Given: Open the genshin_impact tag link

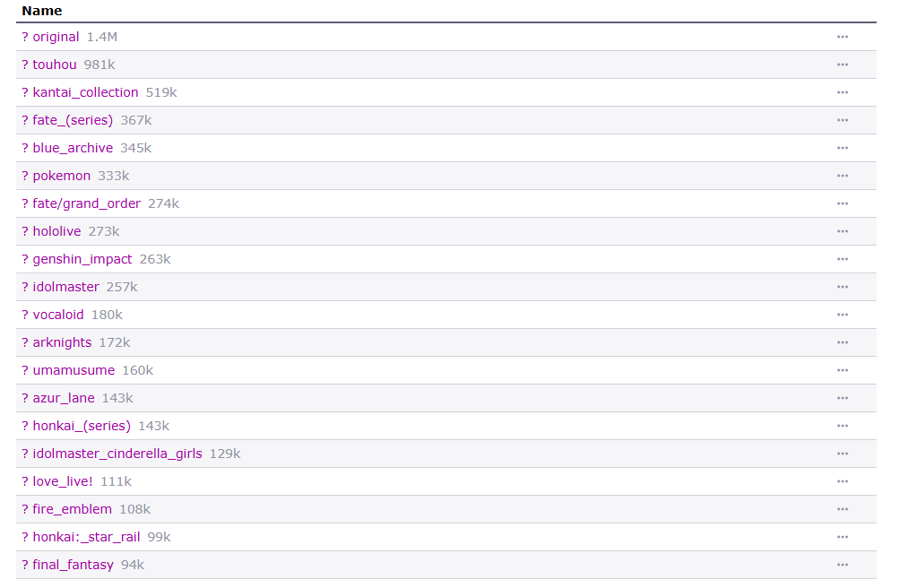Looking at the screenshot, I should tap(82, 259).
